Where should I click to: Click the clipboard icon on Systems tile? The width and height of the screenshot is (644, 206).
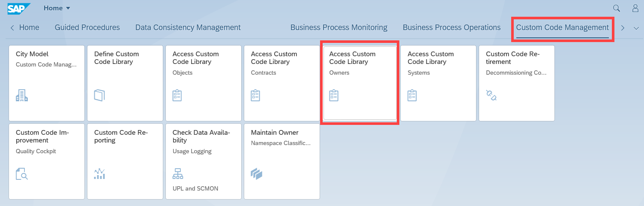(413, 95)
